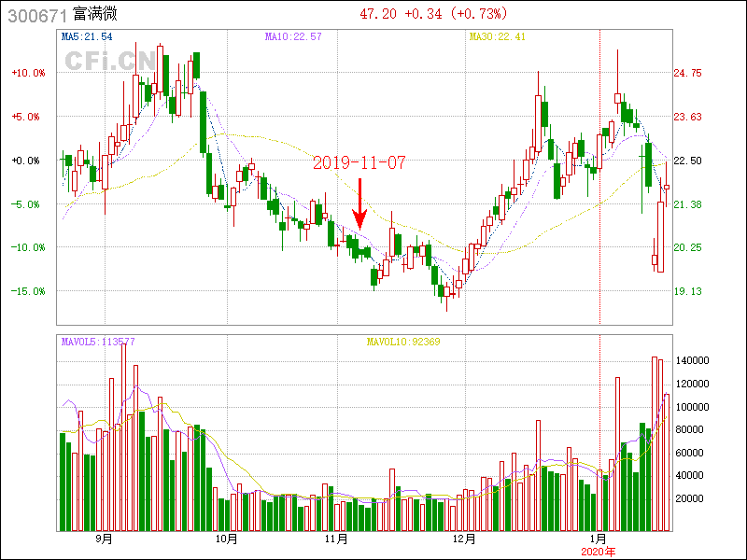Click the 140000 volume axis label

(694, 360)
